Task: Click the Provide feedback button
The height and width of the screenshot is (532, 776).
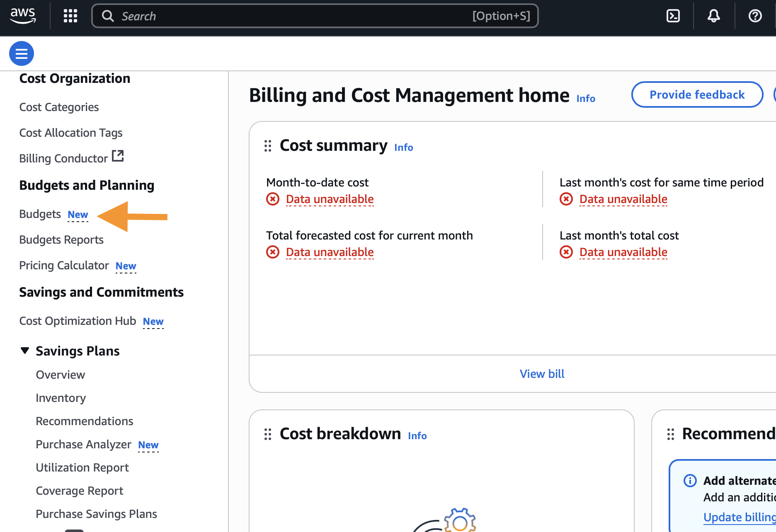Action: coord(697,95)
